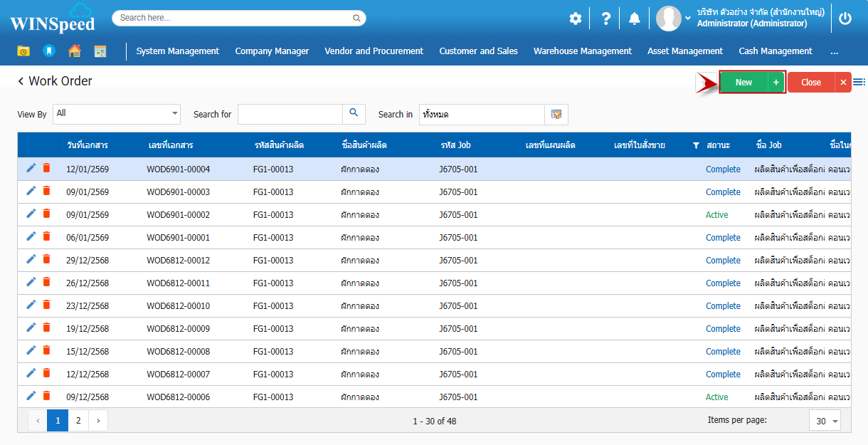Click the Search for text field
Screen dimensions: 868x445
(290, 114)
